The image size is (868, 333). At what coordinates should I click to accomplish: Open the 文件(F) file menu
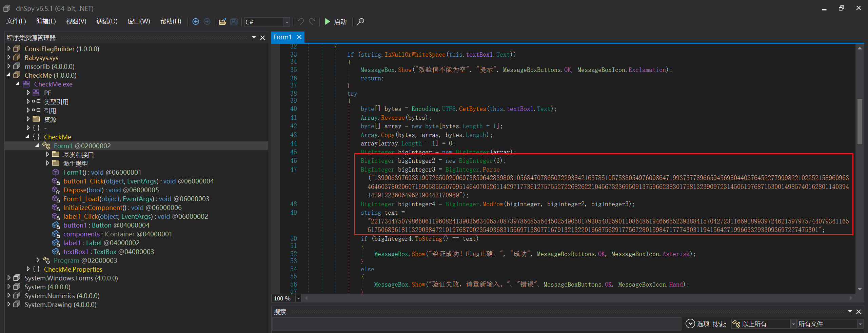pos(16,22)
